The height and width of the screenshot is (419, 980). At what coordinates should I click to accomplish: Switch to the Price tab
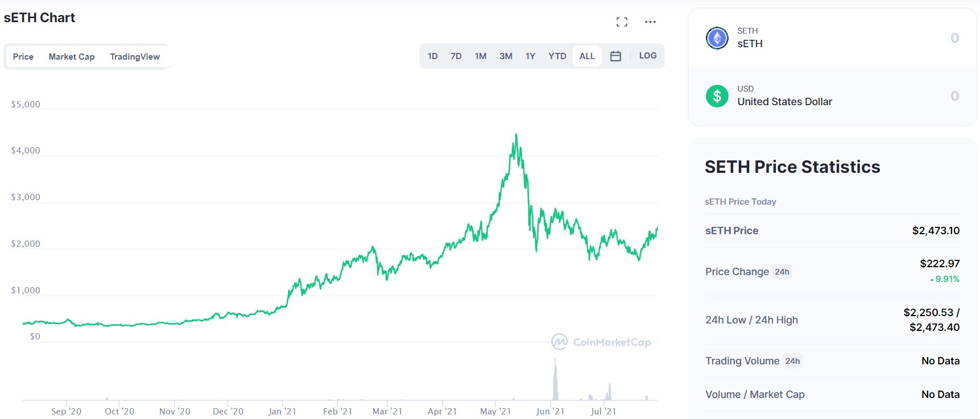click(x=23, y=57)
